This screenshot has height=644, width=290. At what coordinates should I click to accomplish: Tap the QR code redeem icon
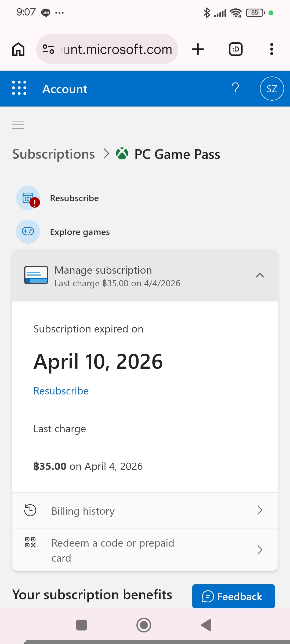click(x=30, y=542)
